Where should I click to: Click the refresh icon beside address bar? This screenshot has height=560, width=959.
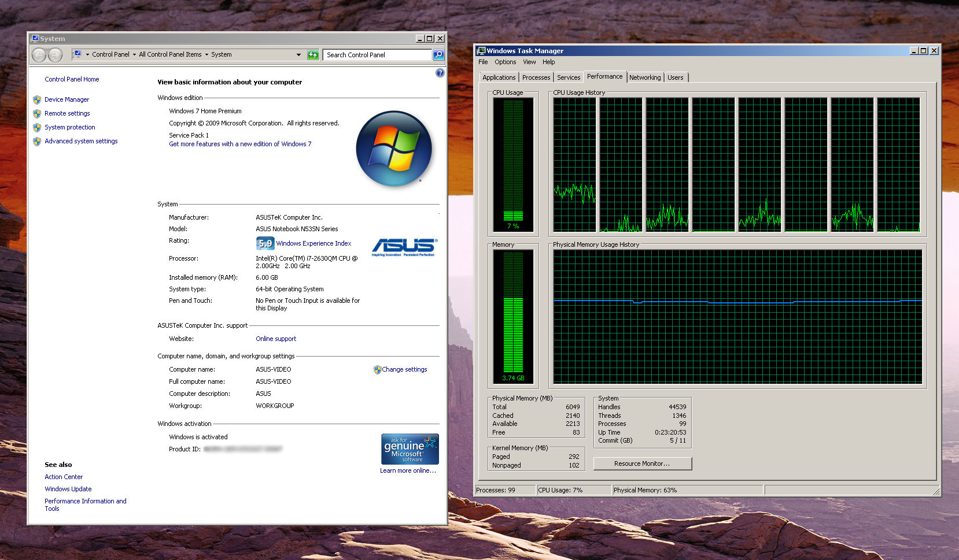coord(313,55)
